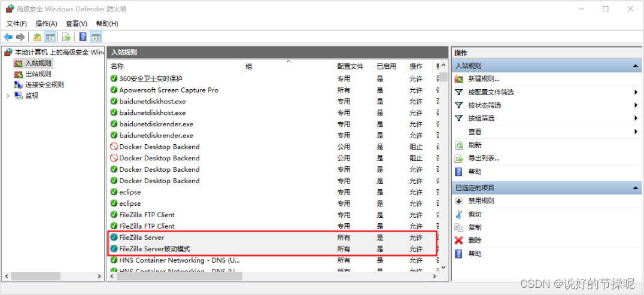This screenshot has height=295, width=644.
Task: Click the 新建规则 icon in the actions pane
Action: [459, 79]
